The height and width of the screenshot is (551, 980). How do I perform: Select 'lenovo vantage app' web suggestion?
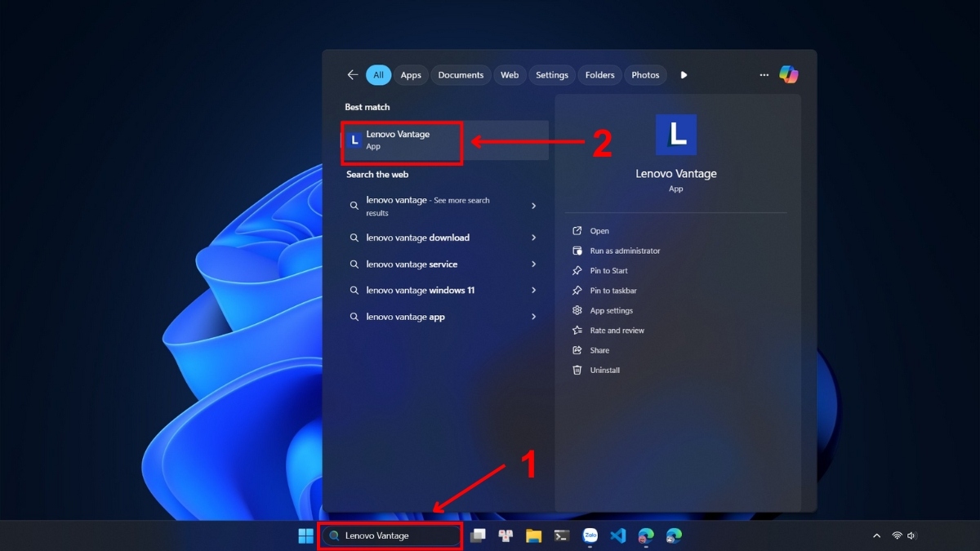445,317
